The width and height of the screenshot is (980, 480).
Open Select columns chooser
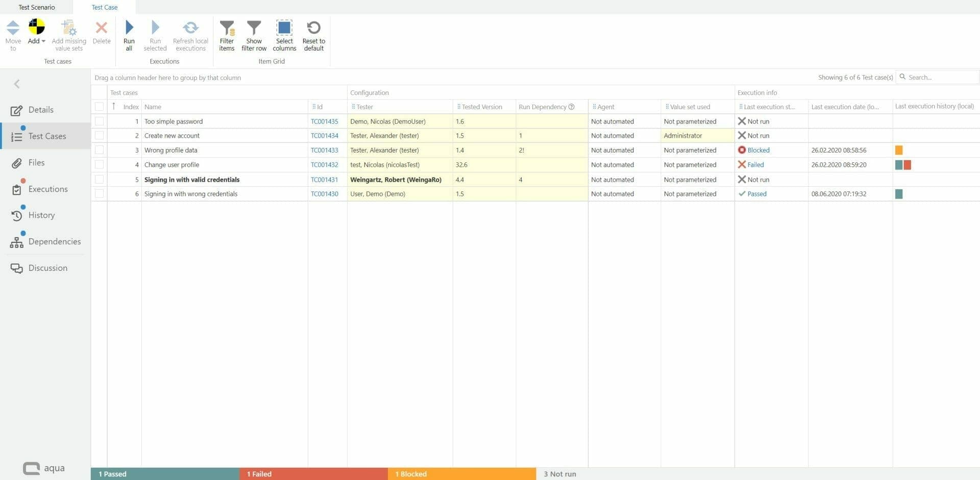click(x=284, y=35)
